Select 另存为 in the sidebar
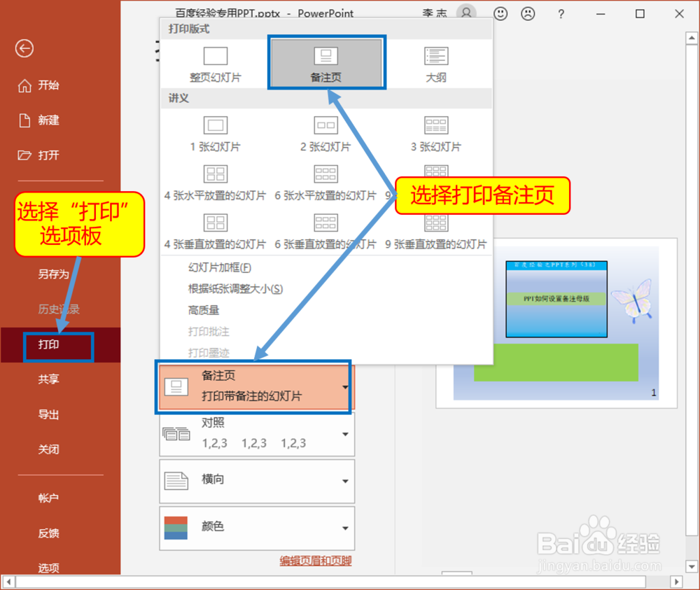700x590 pixels. pyautogui.click(x=53, y=274)
